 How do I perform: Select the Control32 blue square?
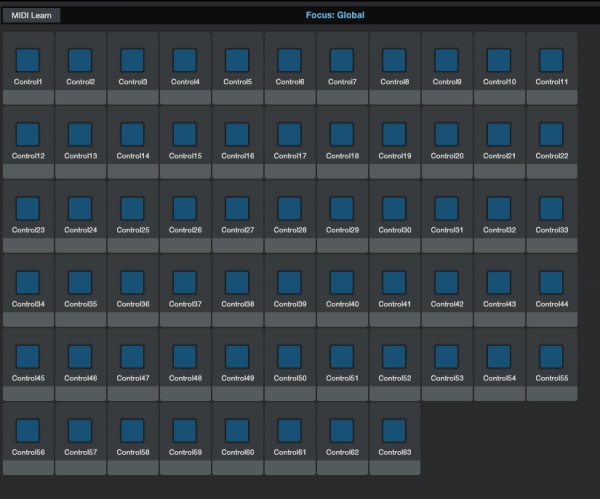point(499,209)
